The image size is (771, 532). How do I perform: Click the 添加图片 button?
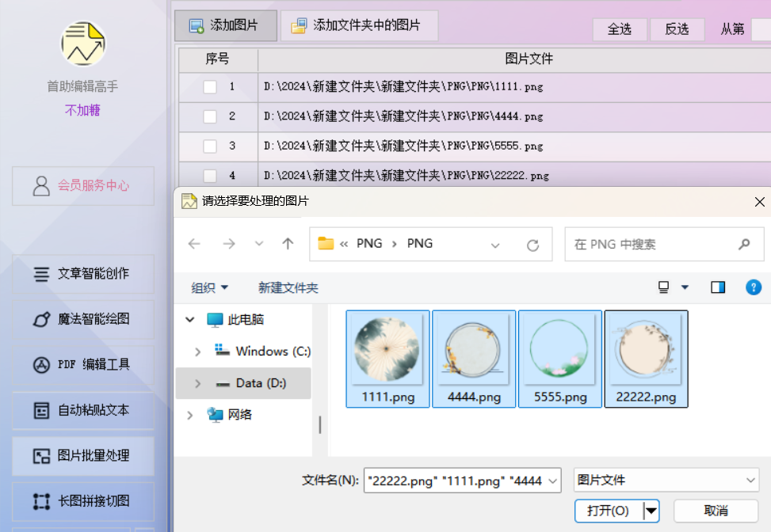click(x=226, y=25)
